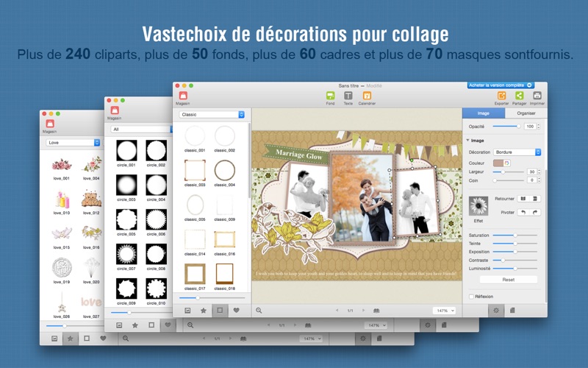This screenshot has width=588, height=368.
Task: Collapse the Image section disclosure triangle
Action: pyautogui.click(x=467, y=140)
